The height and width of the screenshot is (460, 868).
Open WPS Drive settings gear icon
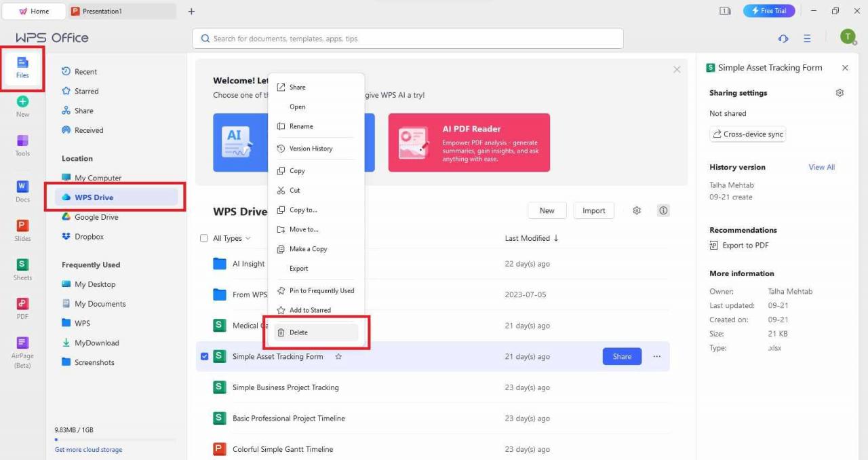(x=637, y=210)
